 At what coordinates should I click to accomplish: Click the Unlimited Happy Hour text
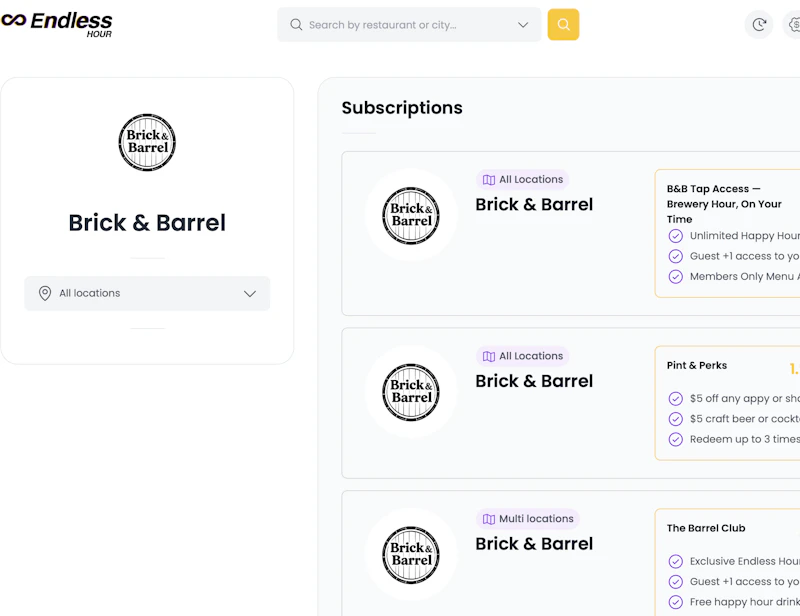(x=744, y=236)
